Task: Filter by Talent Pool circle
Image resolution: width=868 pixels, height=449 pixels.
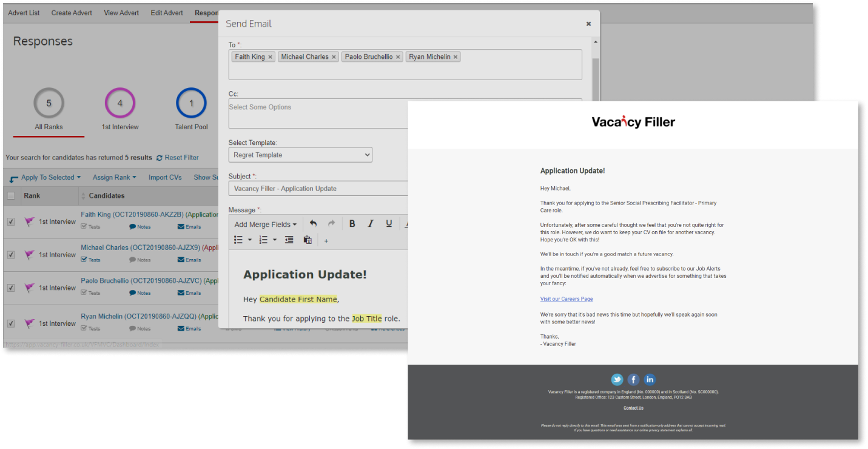Action: (191, 103)
